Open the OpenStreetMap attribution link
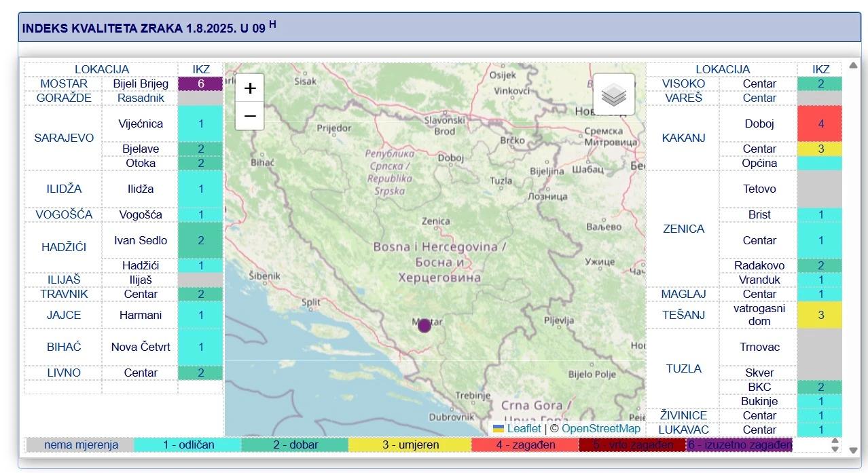The width and height of the screenshot is (868, 473). 600,428
